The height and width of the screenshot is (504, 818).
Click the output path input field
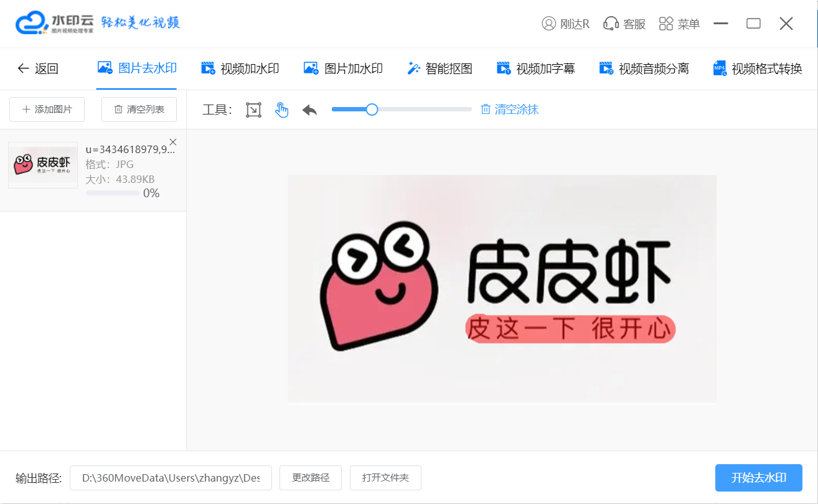(171, 478)
